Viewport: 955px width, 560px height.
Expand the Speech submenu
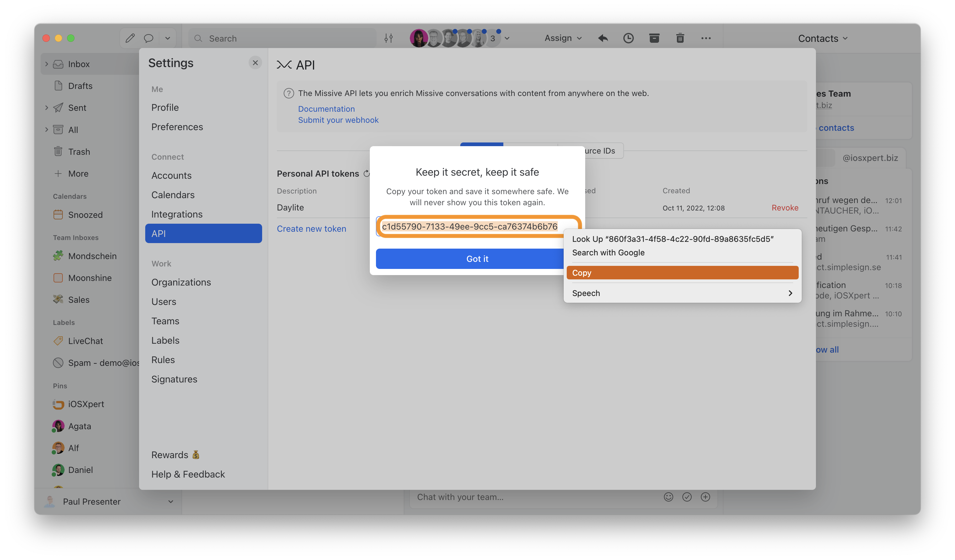click(682, 293)
